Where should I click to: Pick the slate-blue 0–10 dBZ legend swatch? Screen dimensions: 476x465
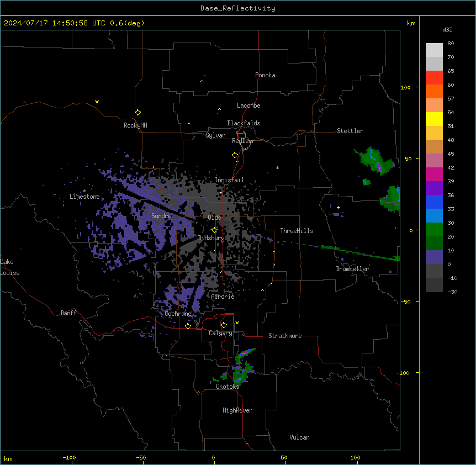click(434, 257)
